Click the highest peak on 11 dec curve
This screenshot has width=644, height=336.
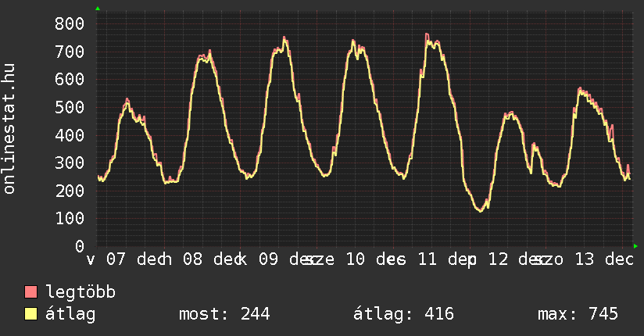(427, 34)
